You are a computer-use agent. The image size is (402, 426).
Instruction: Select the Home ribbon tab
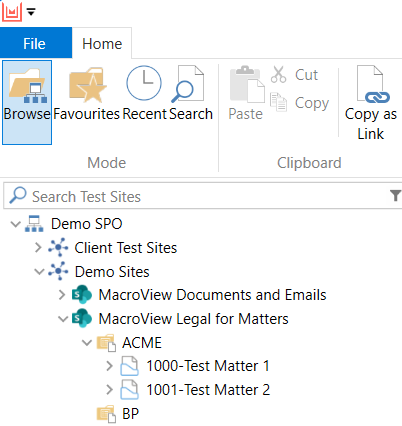102,43
